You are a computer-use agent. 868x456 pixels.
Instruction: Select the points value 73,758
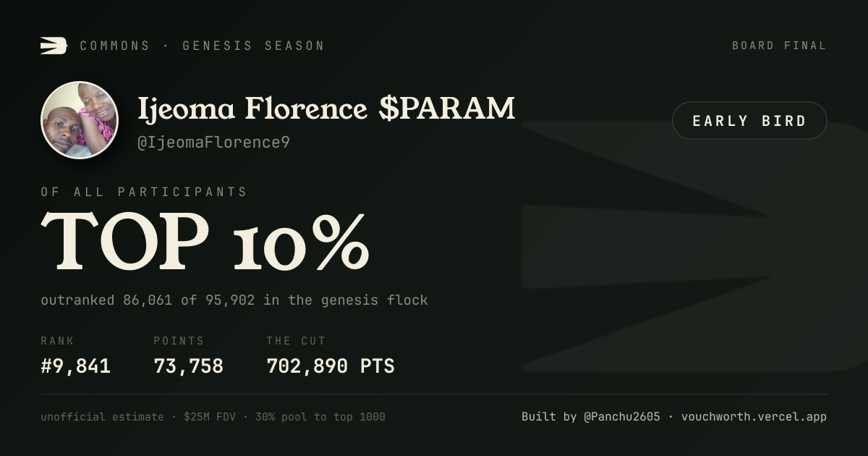(189, 366)
